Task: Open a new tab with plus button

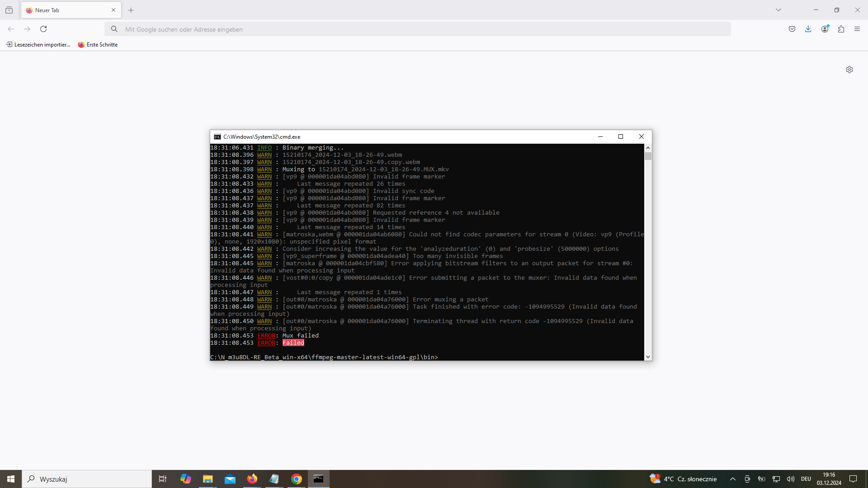Action: (131, 10)
